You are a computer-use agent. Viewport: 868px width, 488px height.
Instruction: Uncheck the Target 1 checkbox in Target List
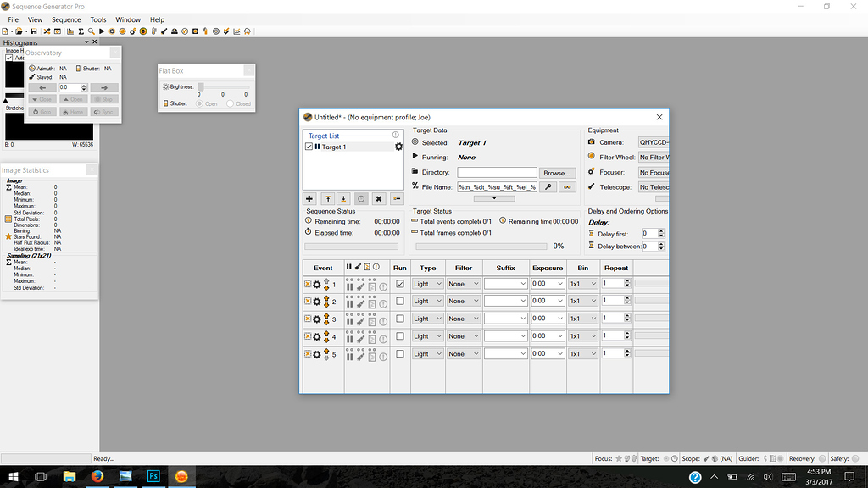pyautogui.click(x=309, y=147)
